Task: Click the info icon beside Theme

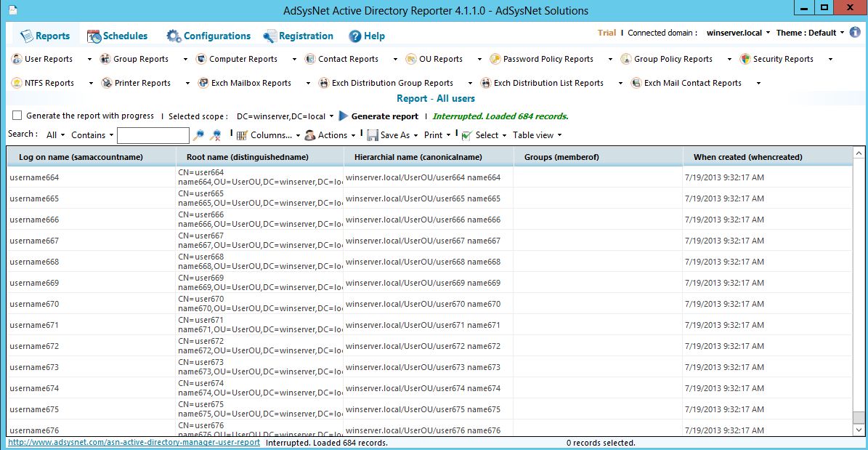Action: [855, 32]
